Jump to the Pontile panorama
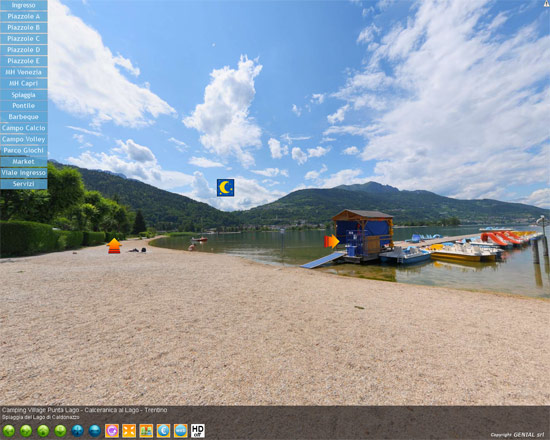Screen dimensions: 550x440 [24, 106]
